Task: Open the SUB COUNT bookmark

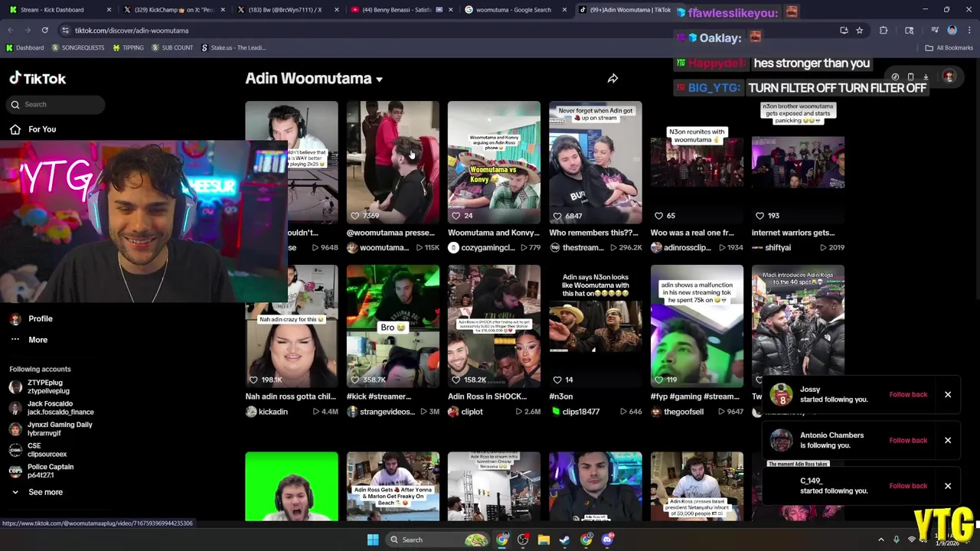Action: tap(172, 47)
